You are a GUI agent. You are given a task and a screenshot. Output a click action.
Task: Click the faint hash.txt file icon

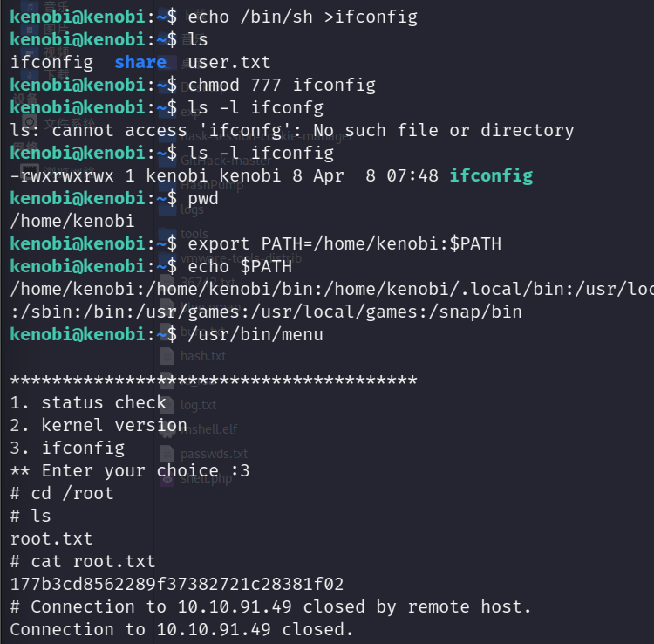tap(167, 356)
